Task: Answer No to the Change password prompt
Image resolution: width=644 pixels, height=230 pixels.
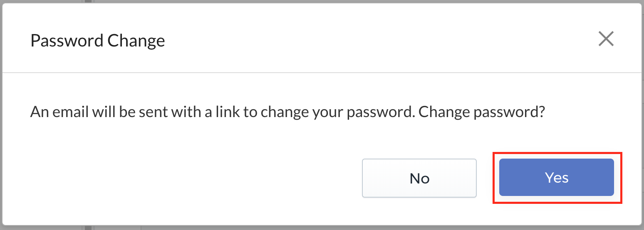Action: tap(419, 178)
